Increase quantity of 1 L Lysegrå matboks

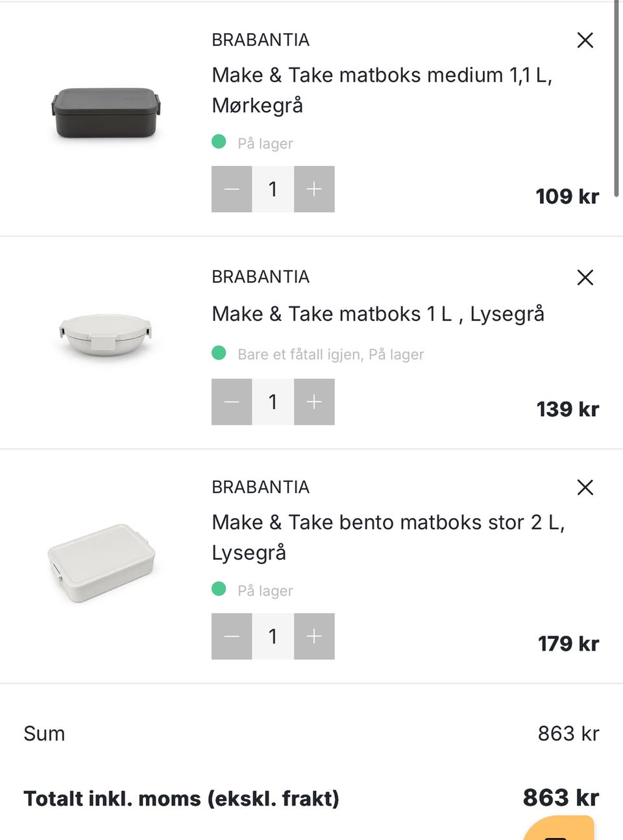coord(314,402)
